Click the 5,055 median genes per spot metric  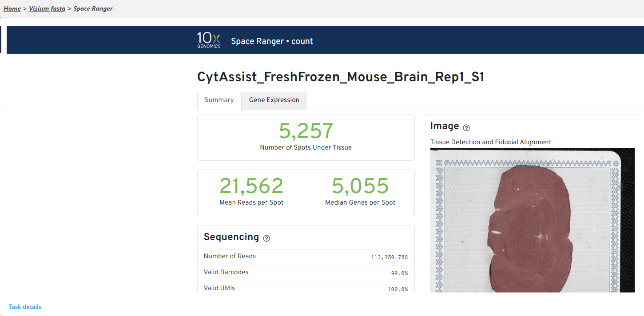(x=360, y=186)
